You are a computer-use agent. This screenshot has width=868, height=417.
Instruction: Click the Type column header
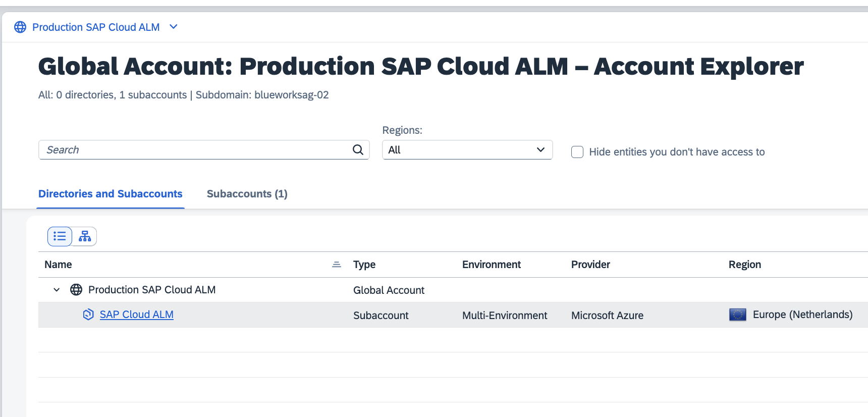coord(364,265)
